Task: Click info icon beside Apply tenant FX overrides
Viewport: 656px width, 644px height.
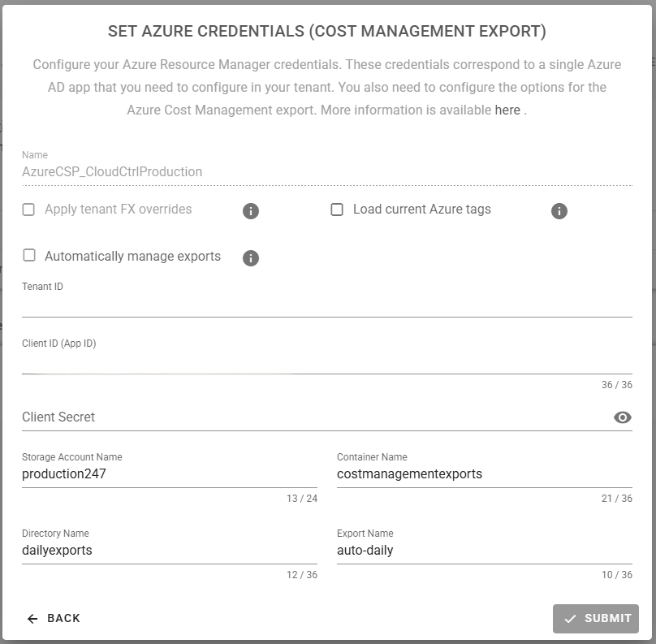Action: click(x=251, y=211)
